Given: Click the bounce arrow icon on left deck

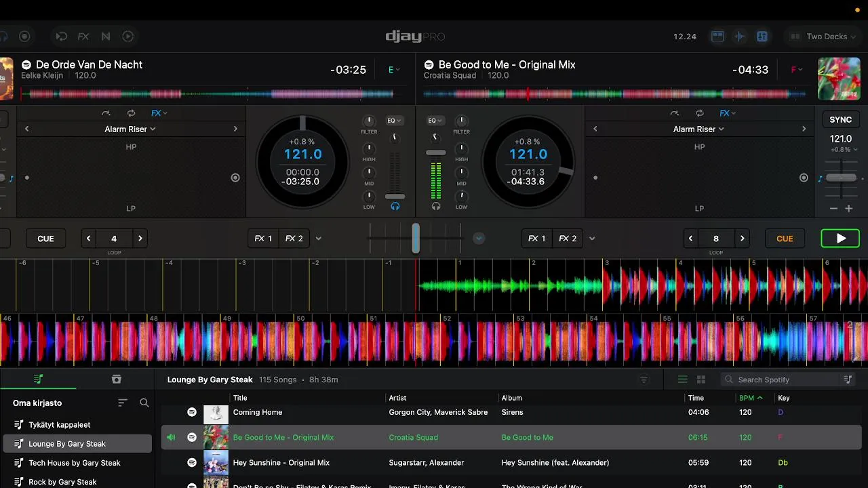Looking at the screenshot, I should (106, 113).
